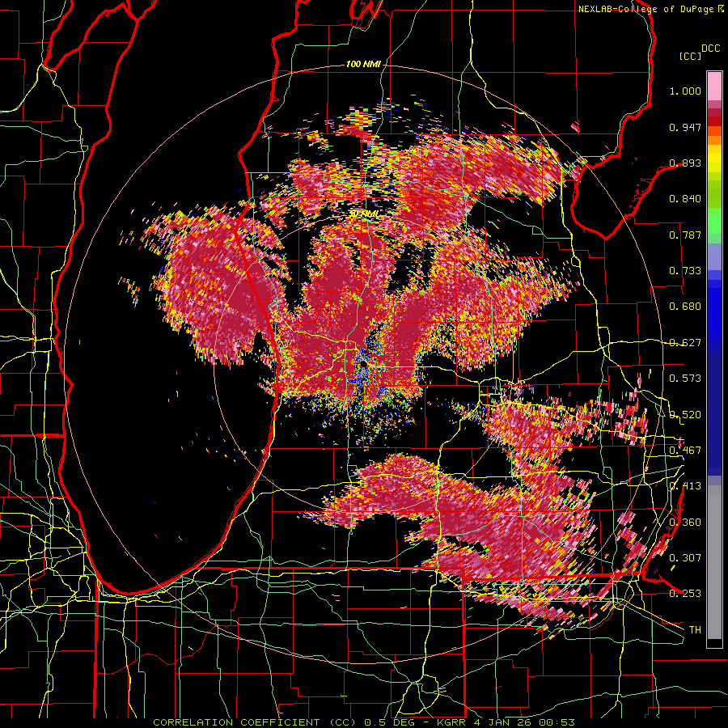Click the gray band of the color bar
The image size is (728, 728).
point(714,562)
